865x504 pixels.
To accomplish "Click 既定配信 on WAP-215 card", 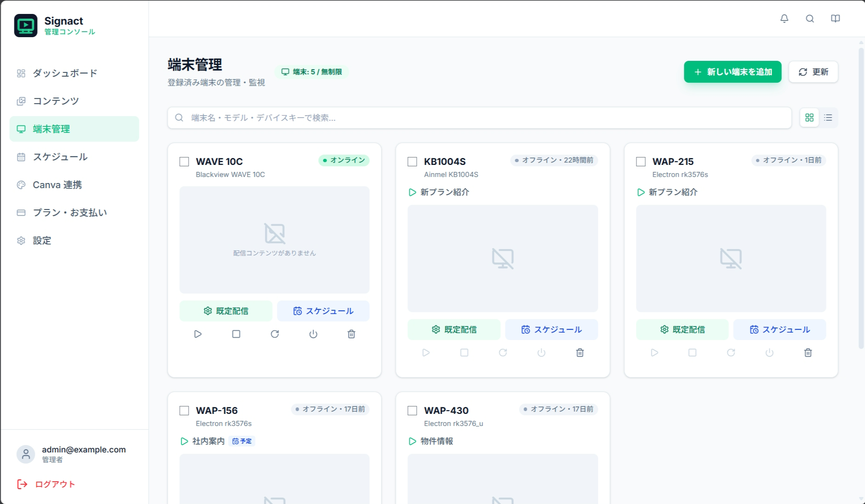I will point(682,329).
